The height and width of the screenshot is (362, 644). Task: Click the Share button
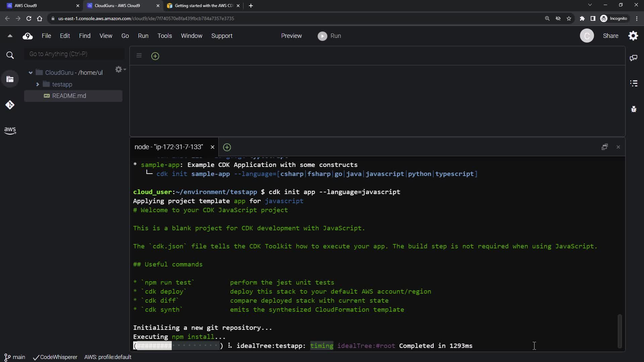click(610, 36)
